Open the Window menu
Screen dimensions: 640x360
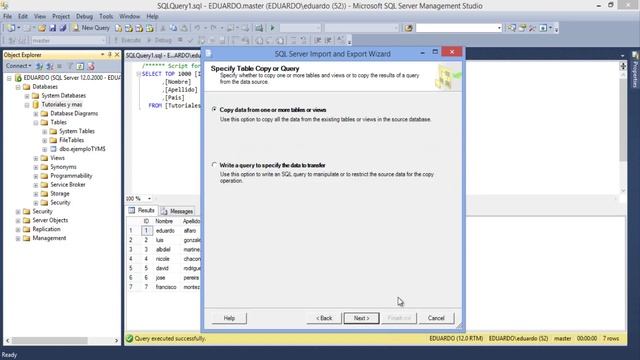coord(129,16)
